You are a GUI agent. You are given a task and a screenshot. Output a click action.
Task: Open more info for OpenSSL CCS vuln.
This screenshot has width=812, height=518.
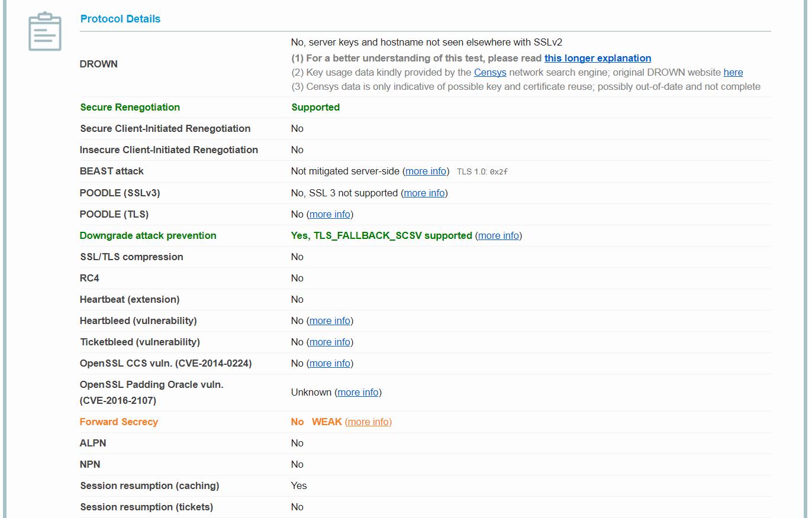coord(330,363)
